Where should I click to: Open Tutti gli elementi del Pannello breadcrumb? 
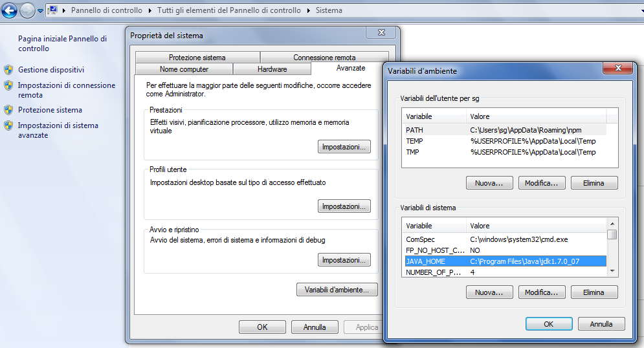[x=228, y=10]
